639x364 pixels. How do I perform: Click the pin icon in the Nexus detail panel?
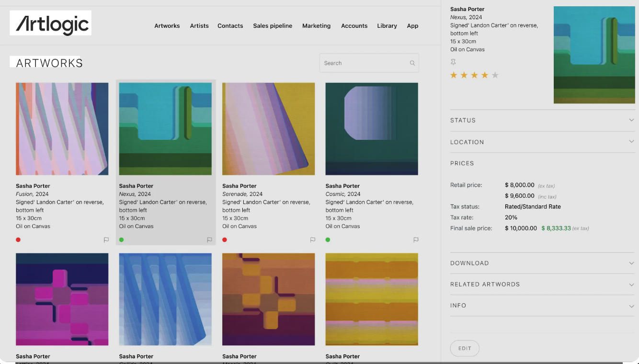click(453, 62)
